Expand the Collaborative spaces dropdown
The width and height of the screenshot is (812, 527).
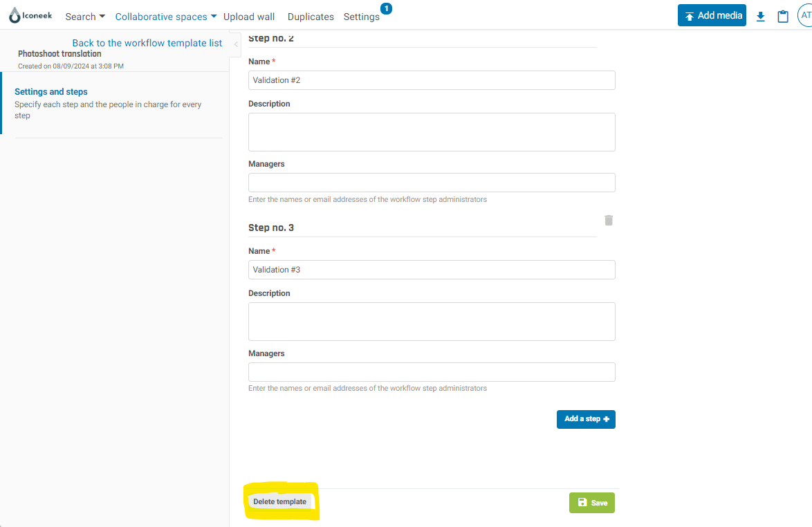click(166, 17)
